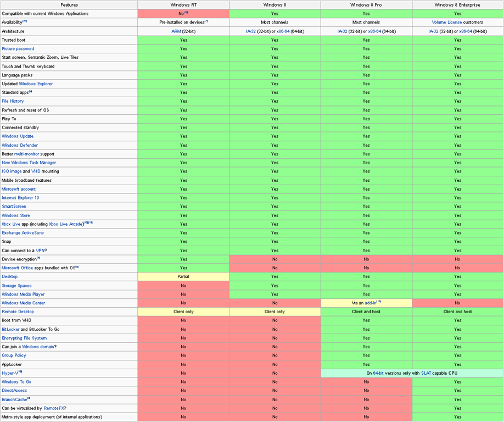Follow the DirectAccess link
Image resolution: width=504 pixels, height=422 pixels.
[14, 390]
